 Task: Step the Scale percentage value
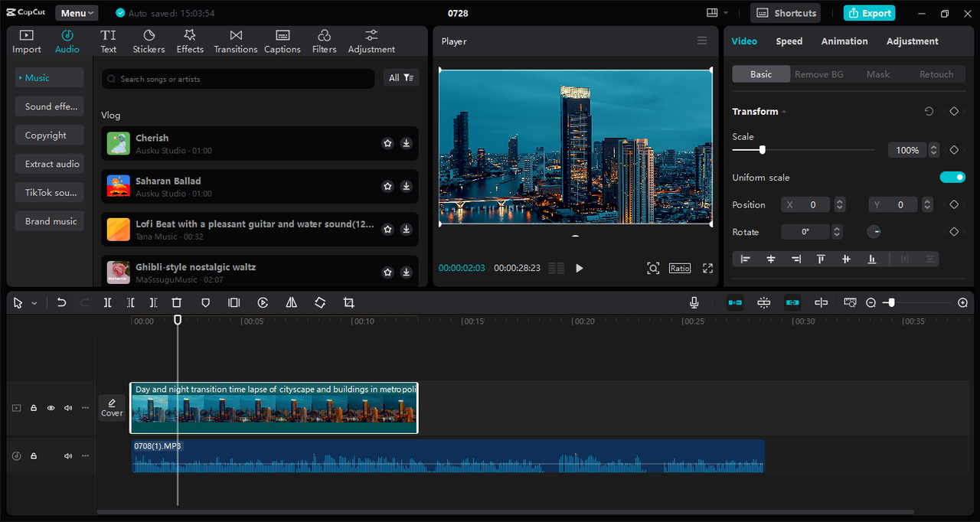[x=933, y=150]
